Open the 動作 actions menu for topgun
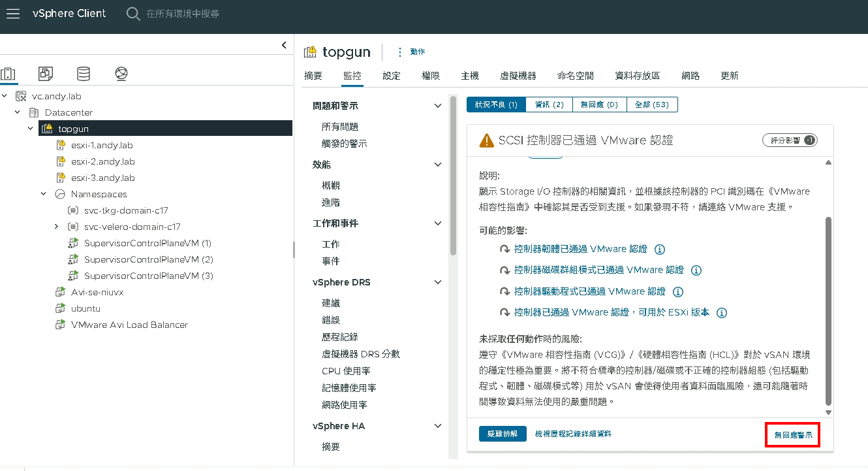The image size is (868, 471). [x=411, y=52]
